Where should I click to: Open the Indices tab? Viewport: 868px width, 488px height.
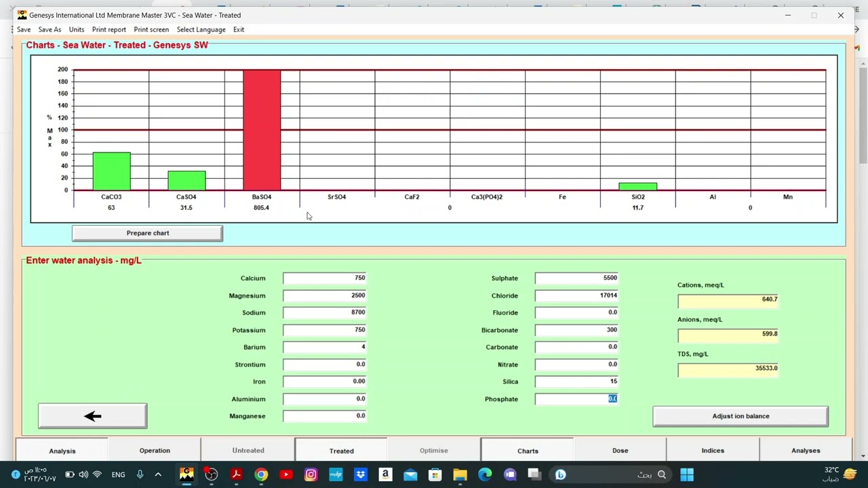pos(713,451)
